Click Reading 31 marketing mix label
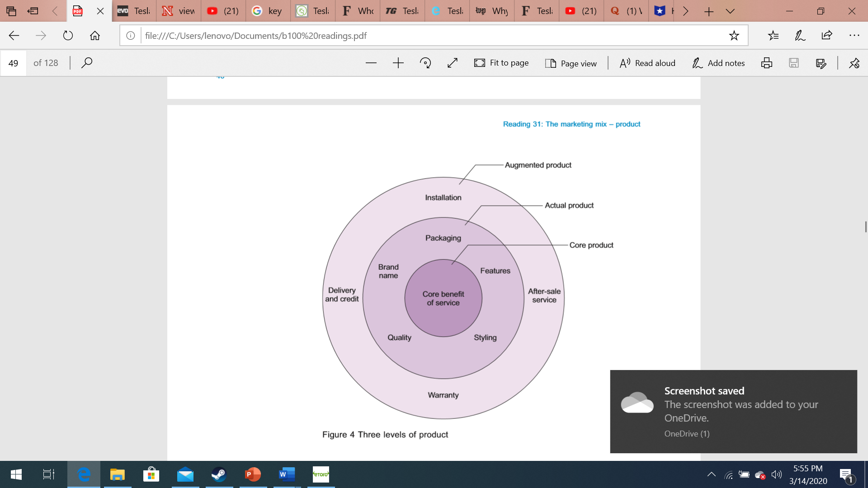The width and height of the screenshot is (868, 488). tap(571, 123)
